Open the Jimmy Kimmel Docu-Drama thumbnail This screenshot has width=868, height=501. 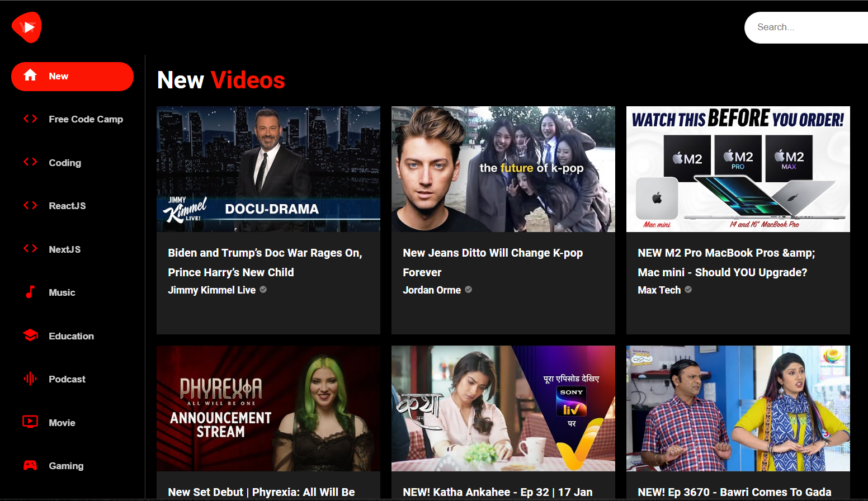(268, 169)
